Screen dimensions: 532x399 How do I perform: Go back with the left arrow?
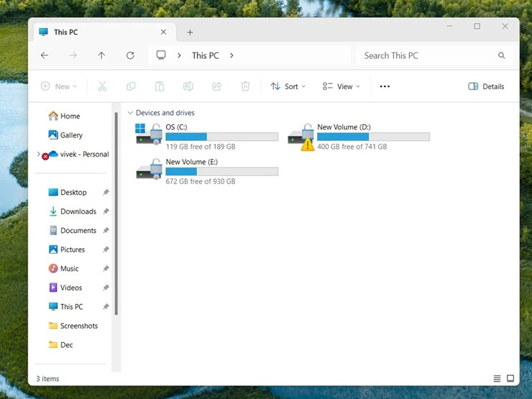[x=45, y=55]
